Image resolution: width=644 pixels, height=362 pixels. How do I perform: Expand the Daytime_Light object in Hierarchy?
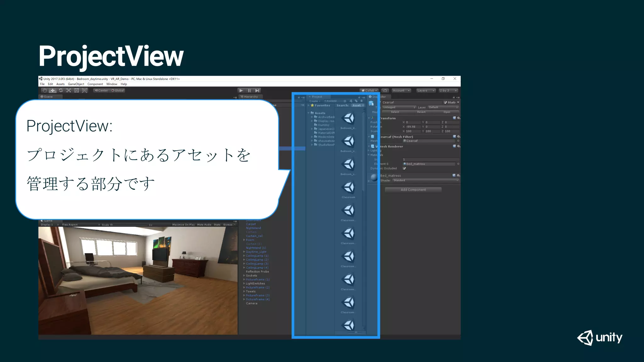pyautogui.click(x=244, y=252)
